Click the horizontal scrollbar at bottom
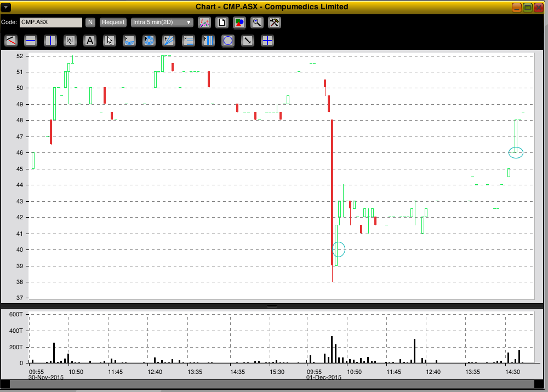 click(x=272, y=384)
